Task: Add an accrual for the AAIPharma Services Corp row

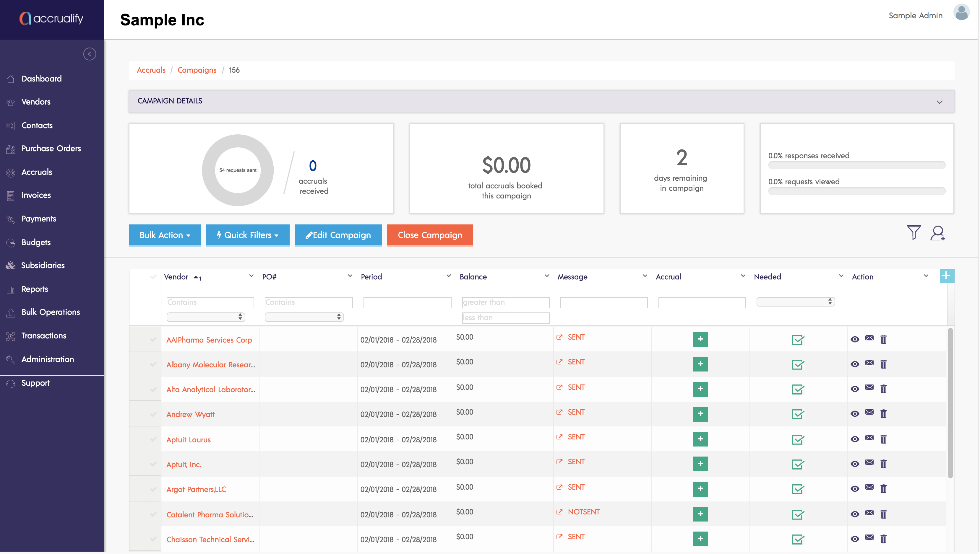Action: click(x=700, y=339)
